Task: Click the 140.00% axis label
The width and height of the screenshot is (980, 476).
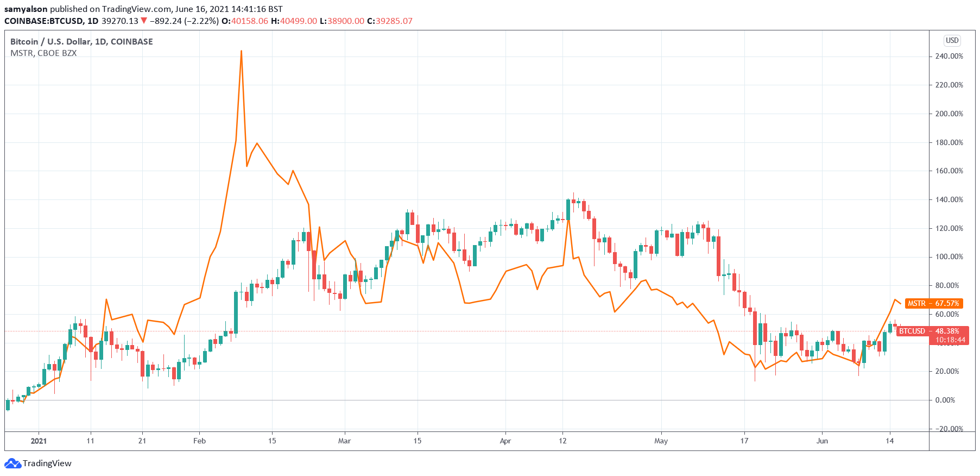Action: coord(949,200)
